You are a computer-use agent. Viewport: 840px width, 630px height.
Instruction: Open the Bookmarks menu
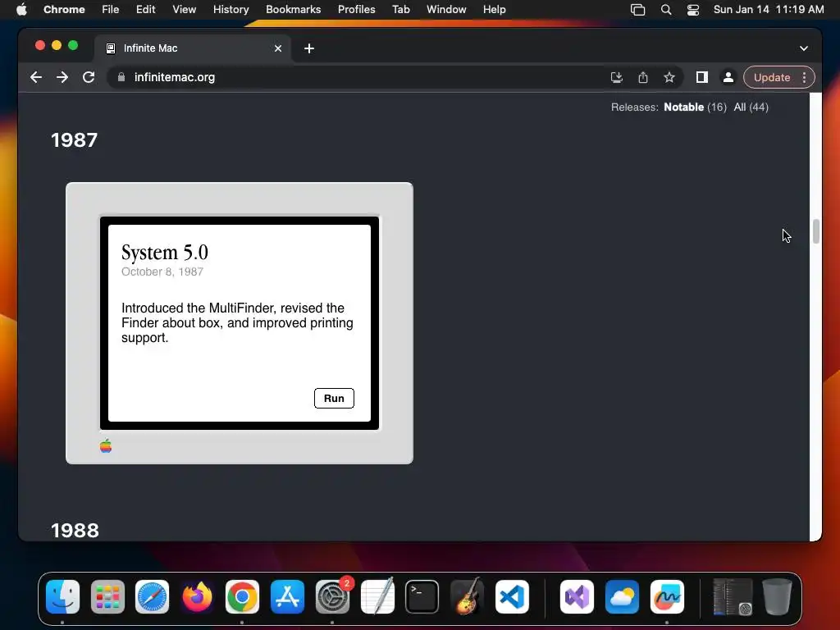293,10
